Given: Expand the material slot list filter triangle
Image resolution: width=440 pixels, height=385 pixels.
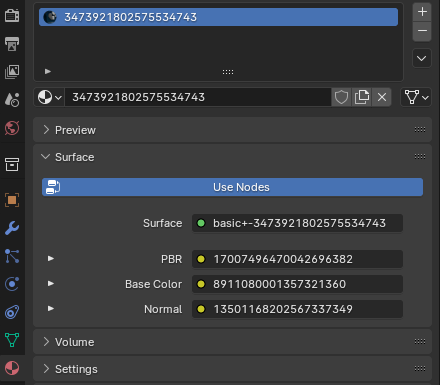Looking at the screenshot, I should click(x=48, y=71).
